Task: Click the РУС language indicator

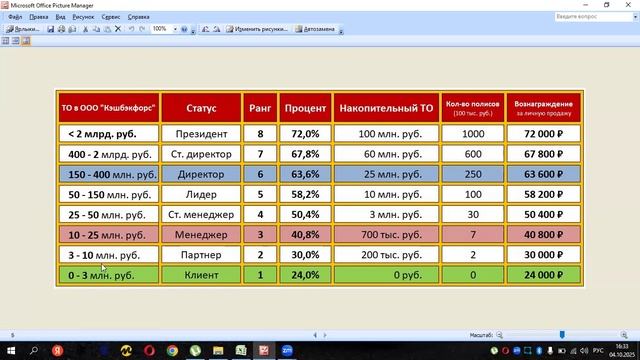Action: [598, 351]
